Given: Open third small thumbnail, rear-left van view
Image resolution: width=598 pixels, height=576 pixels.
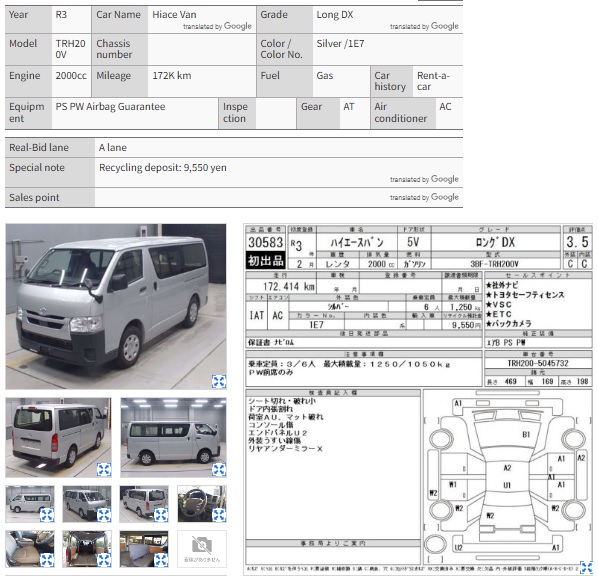Looking at the screenshot, I should click(x=144, y=504).
